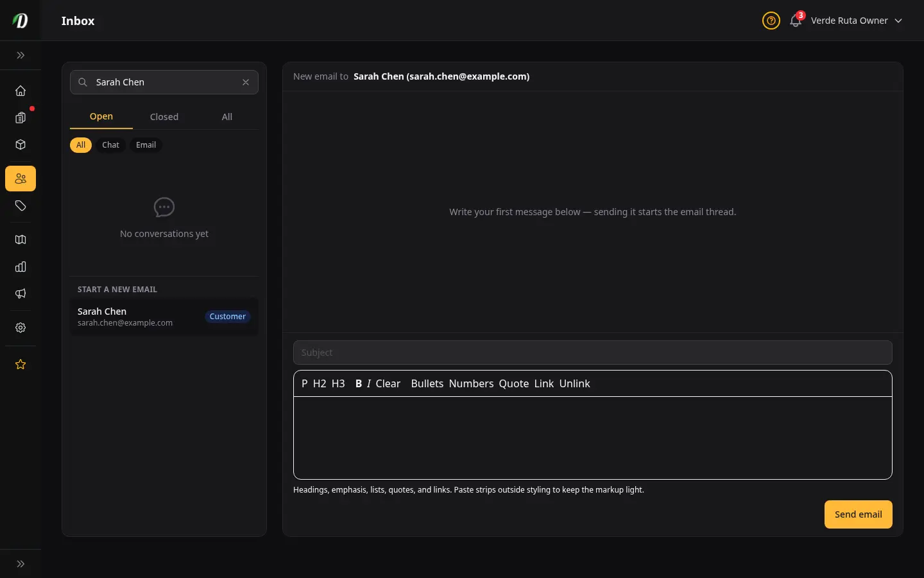Open the clipboard orders icon with red dot
924x578 pixels.
point(21,118)
